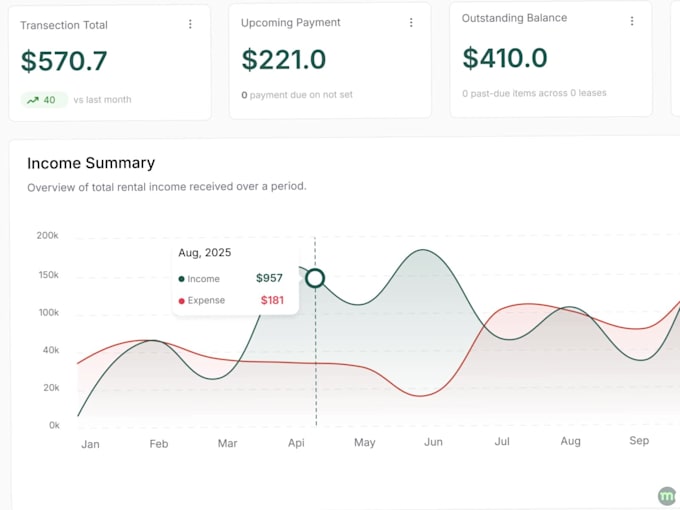Click the Api month axis label
The width and height of the screenshot is (680, 510).
tap(296, 443)
